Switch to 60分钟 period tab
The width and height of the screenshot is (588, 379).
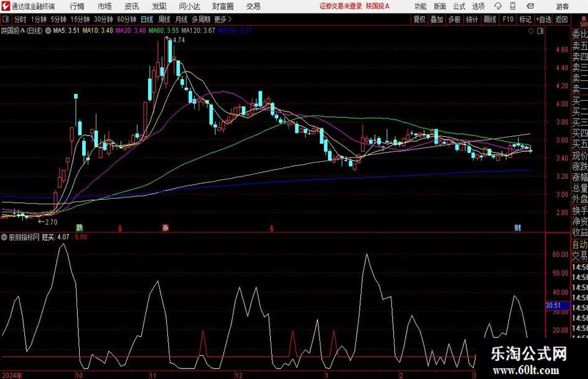(x=126, y=19)
